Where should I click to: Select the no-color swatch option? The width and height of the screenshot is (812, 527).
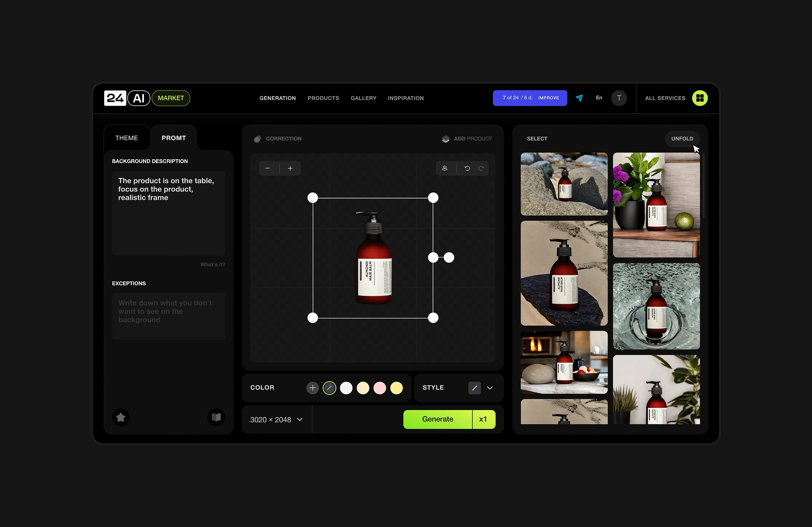(x=329, y=388)
